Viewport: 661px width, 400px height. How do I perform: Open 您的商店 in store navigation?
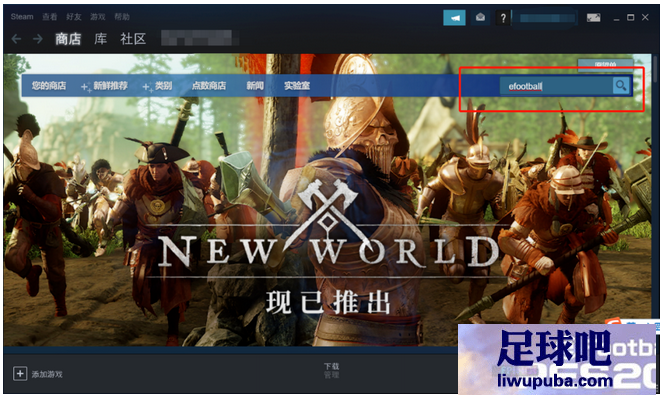[x=49, y=86]
